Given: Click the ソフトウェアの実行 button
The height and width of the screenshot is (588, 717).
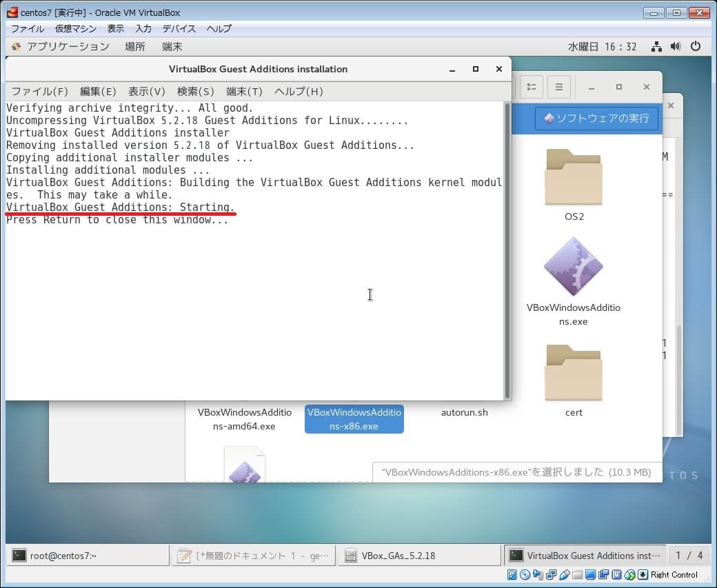Looking at the screenshot, I should point(596,118).
